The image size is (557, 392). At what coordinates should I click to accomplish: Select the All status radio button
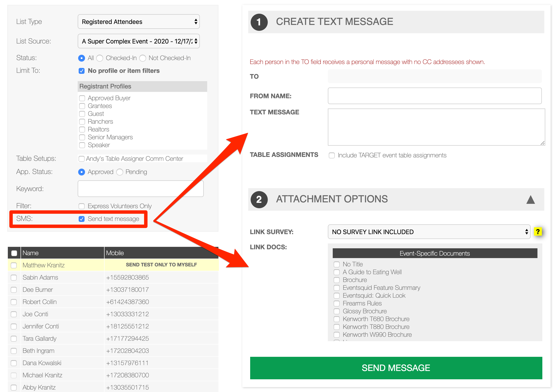(x=82, y=58)
